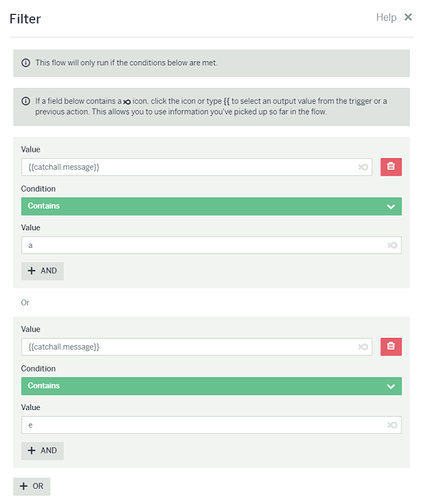
Task: Add an AND condition to the first group
Action: coord(42,271)
